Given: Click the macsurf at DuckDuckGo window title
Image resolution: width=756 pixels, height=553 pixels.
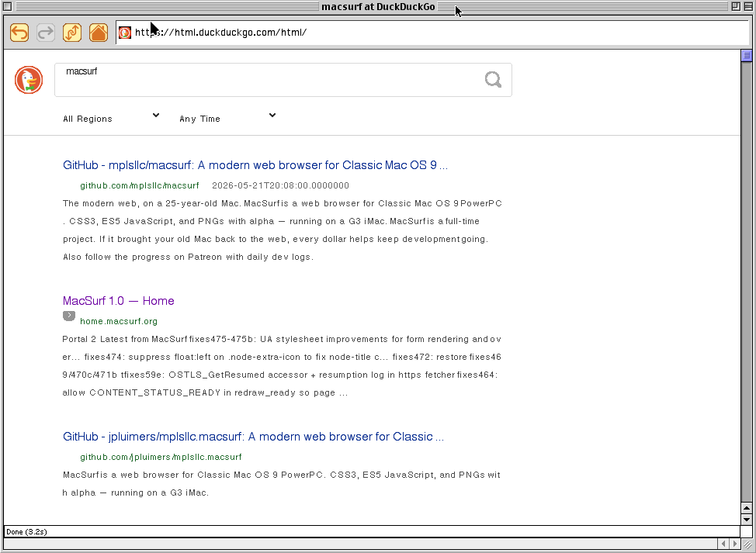Looking at the screenshot, I should [x=379, y=7].
